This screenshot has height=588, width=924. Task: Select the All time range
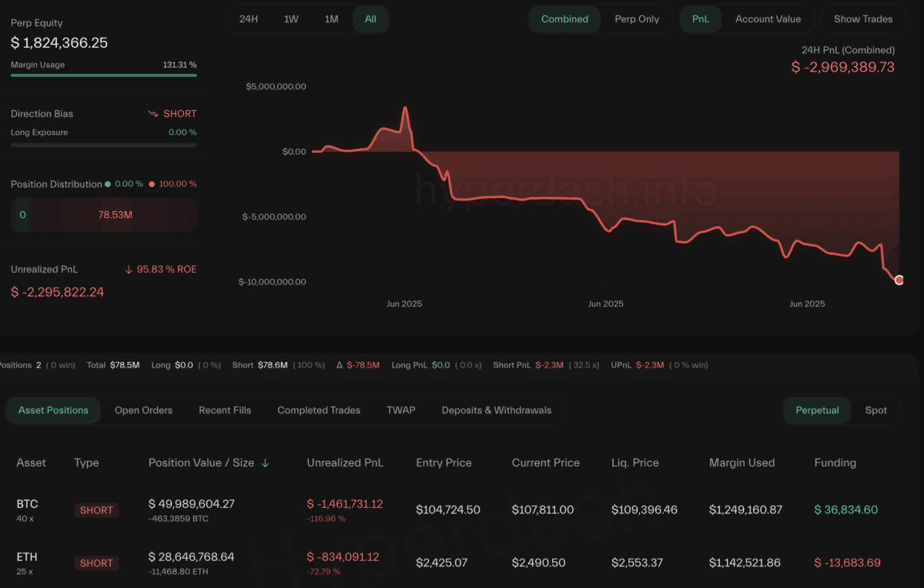(370, 19)
